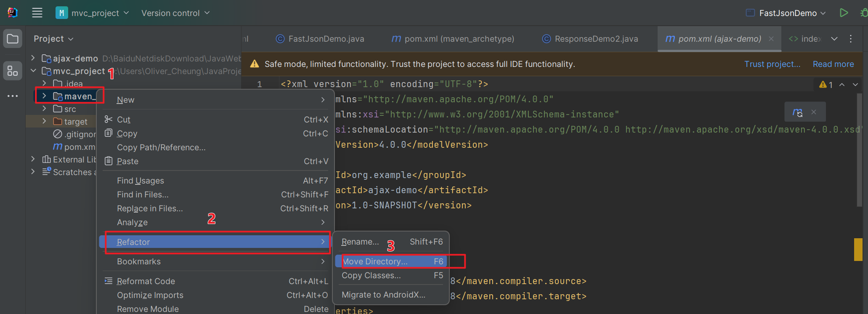The image size is (868, 314).
Task: Click the Read more link
Action: pyautogui.click(x=833, y=64)
